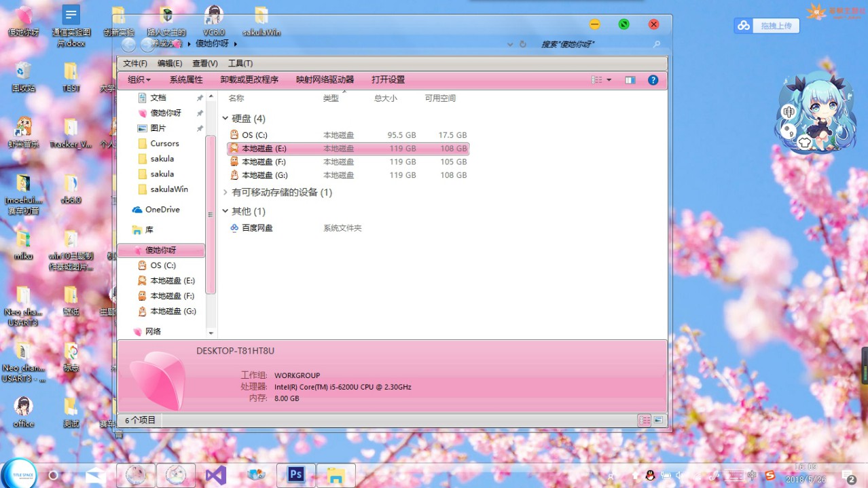Viewport: 868px width, 488px height.
Task: Open the 编辑(E) menu
Action: pos(170,63)
